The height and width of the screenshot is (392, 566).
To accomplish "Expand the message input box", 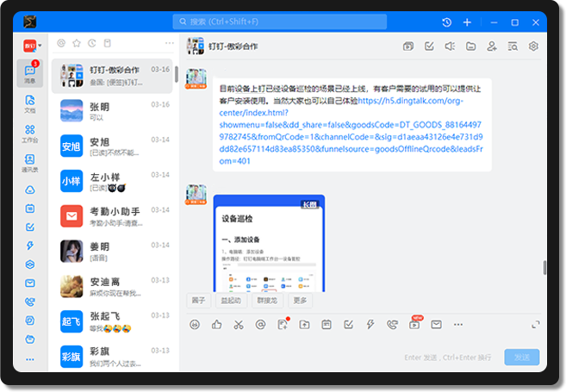I will (536, 325).
